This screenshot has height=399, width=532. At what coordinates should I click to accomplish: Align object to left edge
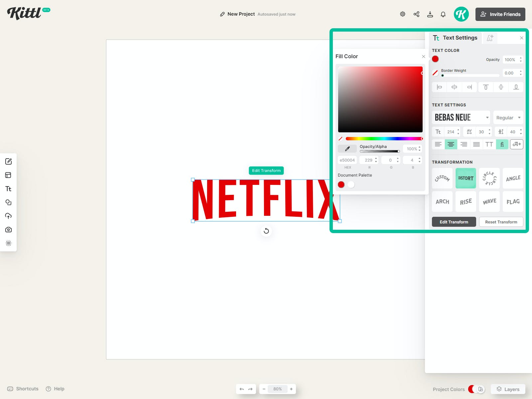coord(439,87)
